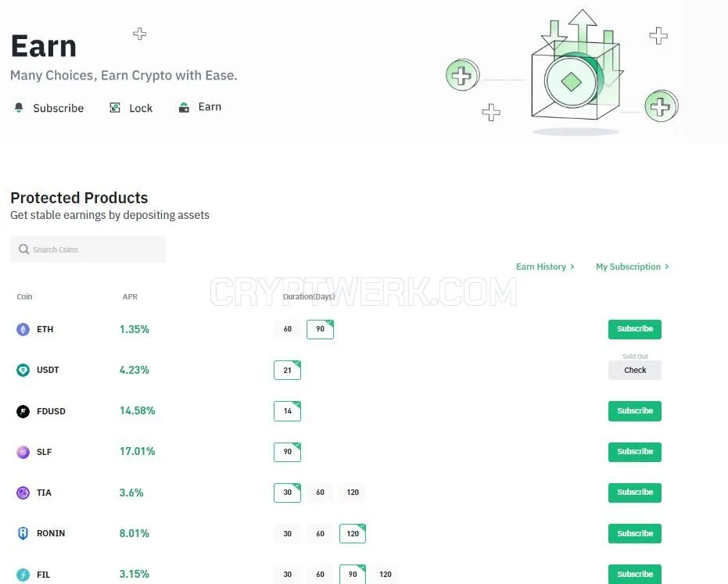Click the USDT coin icon
728x584 pixels.
click(23, 370)
